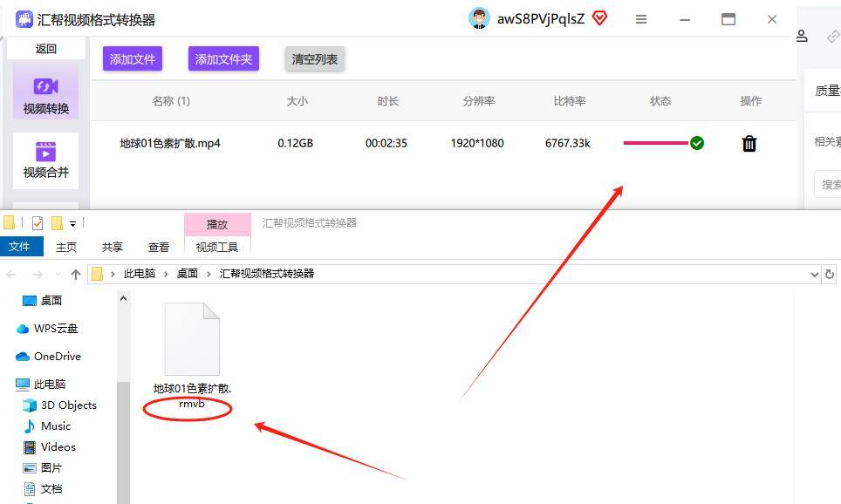Click the 0.12GB size value
The width and height of the screenshot is (841, 504).
pyautogui.click(x=296, y=143)
